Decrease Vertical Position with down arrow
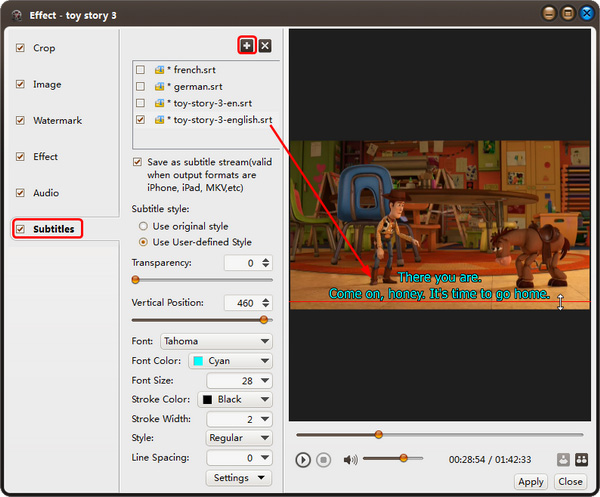The image size is (600, 497). 266,306
